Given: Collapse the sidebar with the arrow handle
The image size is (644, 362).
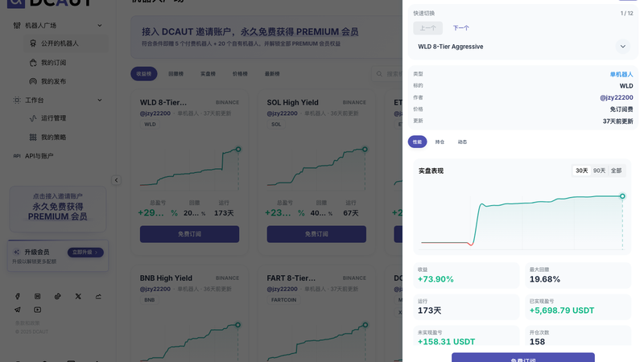Looking at the screenshot, I should pos(116,180).
